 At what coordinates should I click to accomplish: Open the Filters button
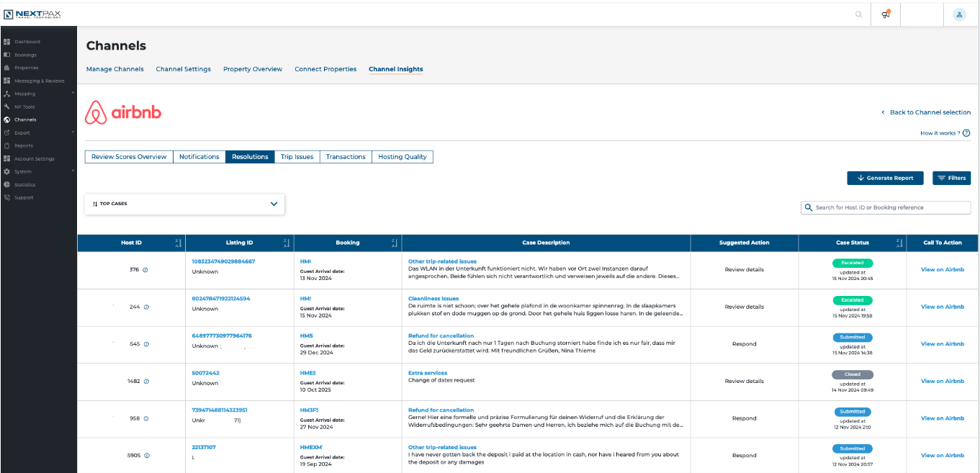[x=951, y=178]
